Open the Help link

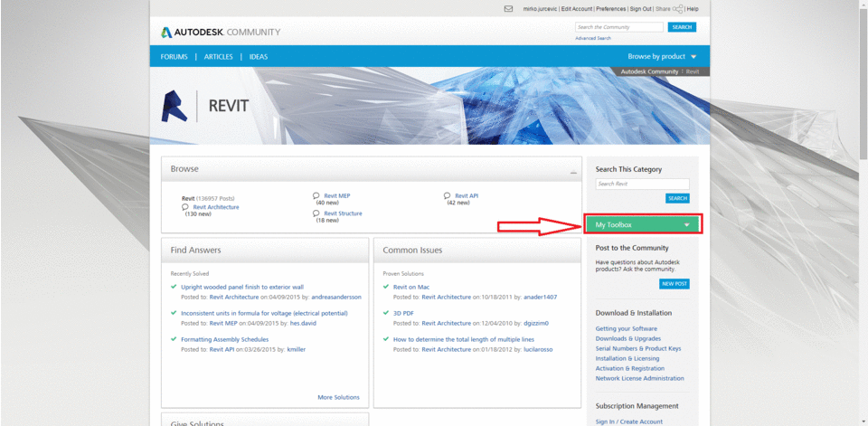pyautogui.click(x=693, y=9)
